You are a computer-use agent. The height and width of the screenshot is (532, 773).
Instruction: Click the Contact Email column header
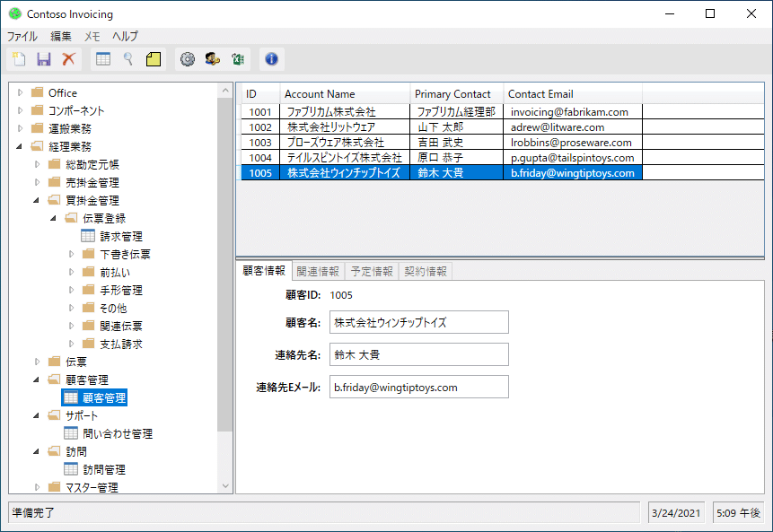[573, 94]
